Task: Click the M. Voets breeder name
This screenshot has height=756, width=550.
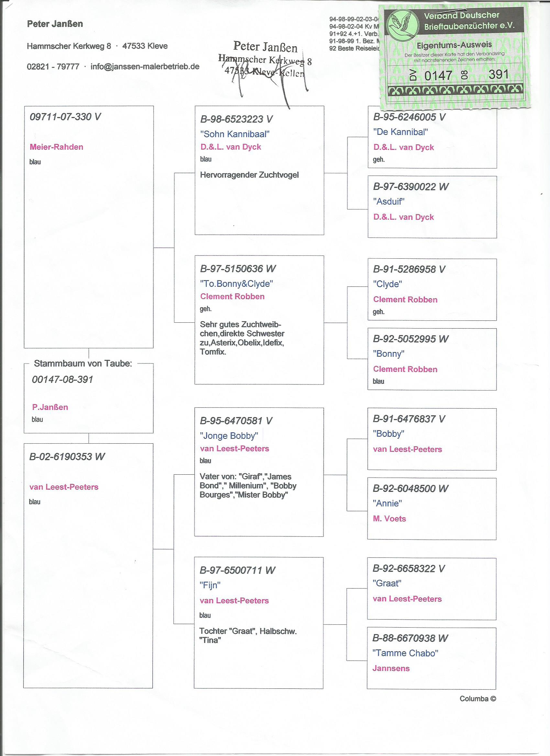Action: 389,519
